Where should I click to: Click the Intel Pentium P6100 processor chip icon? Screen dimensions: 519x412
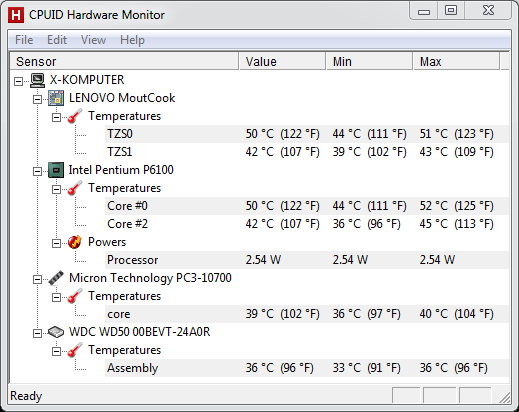(56, 170)
